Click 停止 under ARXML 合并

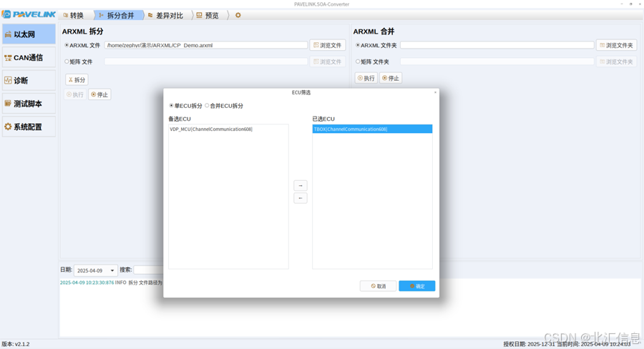pyautogui.click(x=390, y=78)
